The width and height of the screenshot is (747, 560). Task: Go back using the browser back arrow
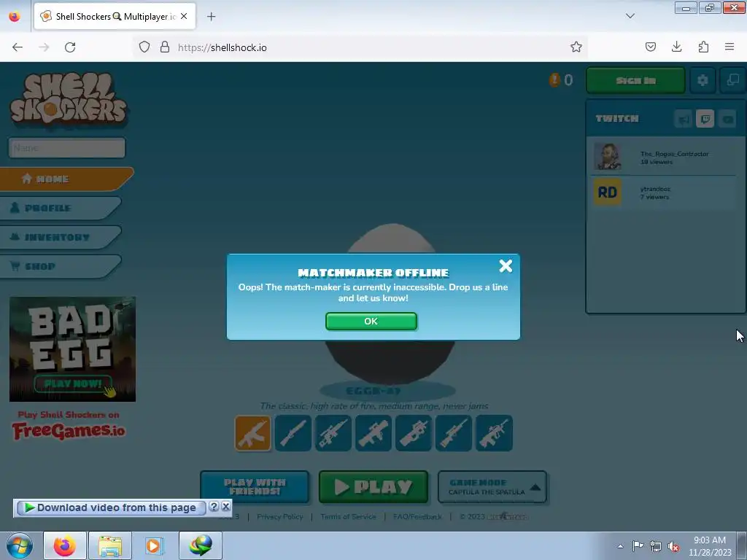tap(18, 47)
